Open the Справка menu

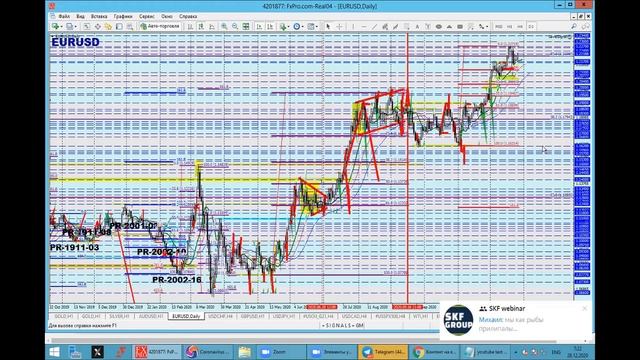(188, 16)
